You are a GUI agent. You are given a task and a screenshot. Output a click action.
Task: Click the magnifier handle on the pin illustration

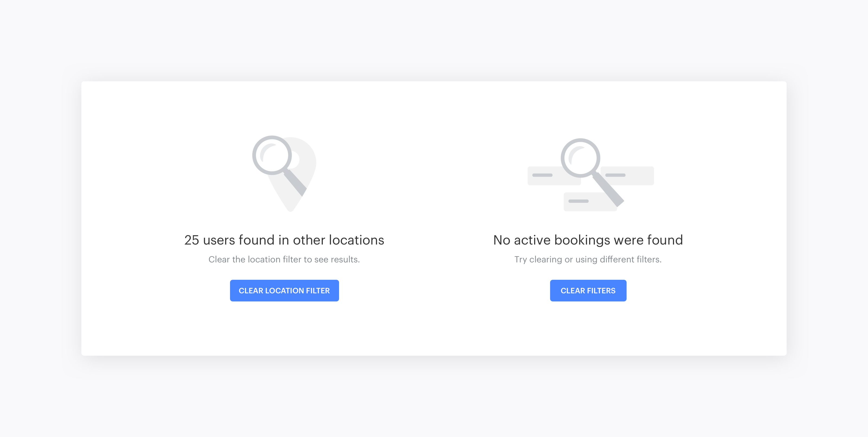coord(295,182)
